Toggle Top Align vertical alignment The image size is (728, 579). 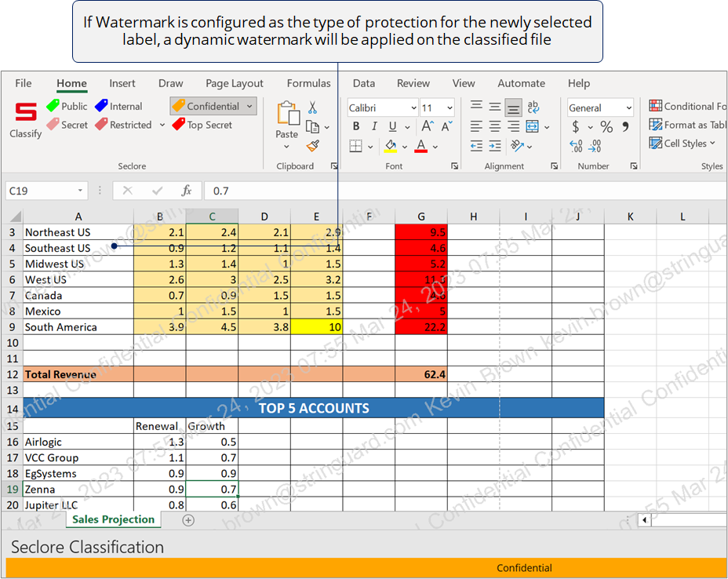pos(476,107)
